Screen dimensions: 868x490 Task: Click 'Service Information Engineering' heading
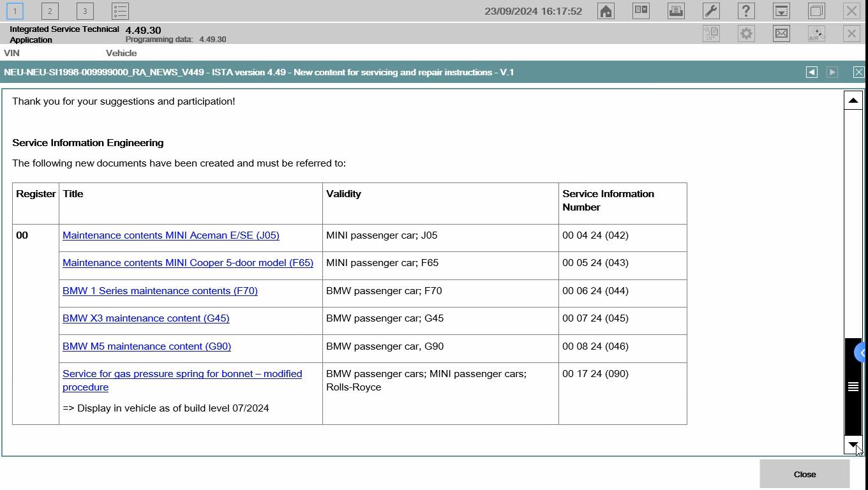(88, 143)
